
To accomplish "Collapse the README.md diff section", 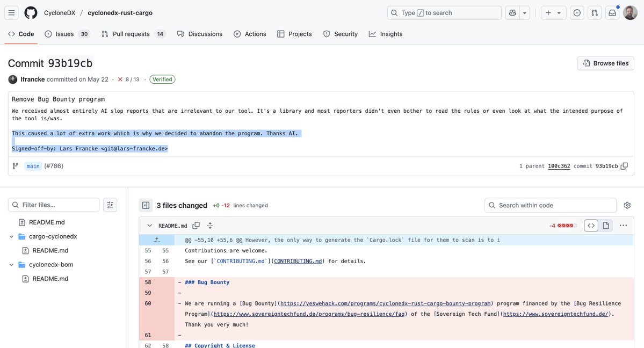I will 149,226.
